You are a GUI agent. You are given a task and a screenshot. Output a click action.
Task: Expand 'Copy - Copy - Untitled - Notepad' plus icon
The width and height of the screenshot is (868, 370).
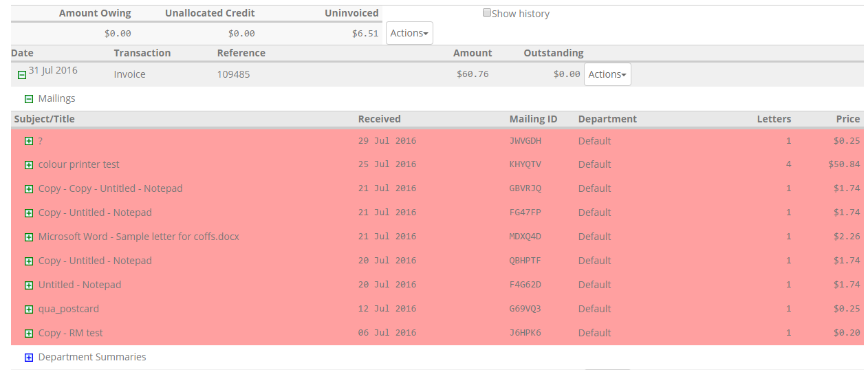click(29, 189)
